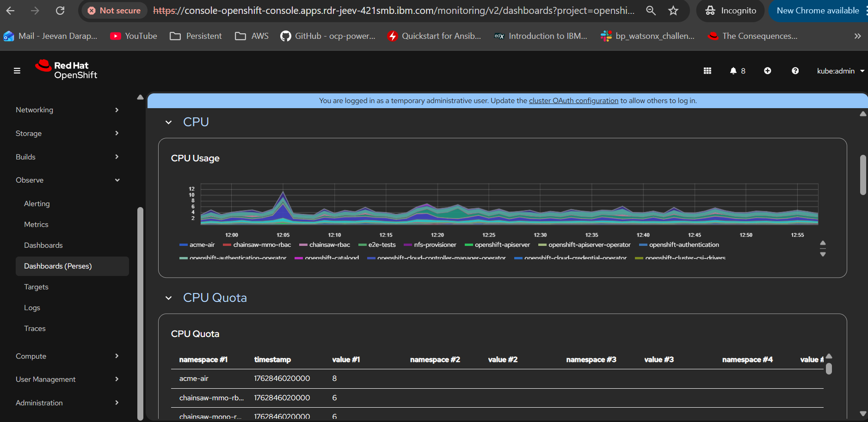868x422 pixels.
Task: Open the browser zoom magnifier icon
Action: click(x=651, y=11)
